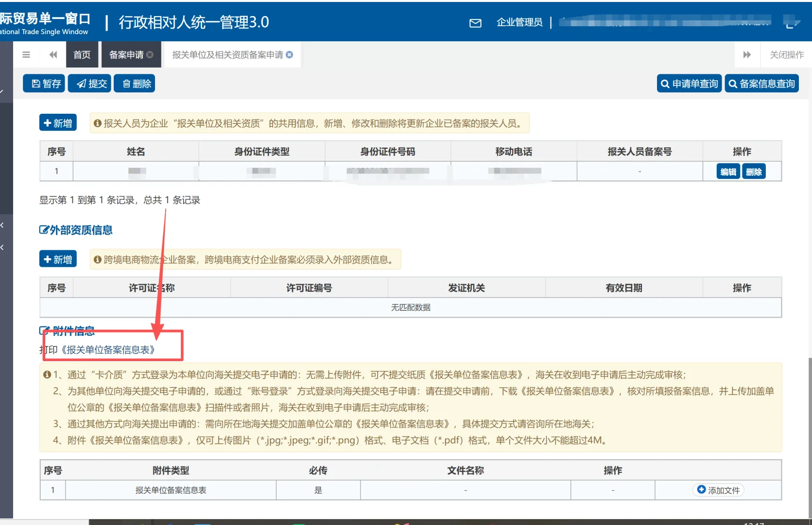Collapse the upper left sidebar panel chevron
812x525 pixels.
3,225
